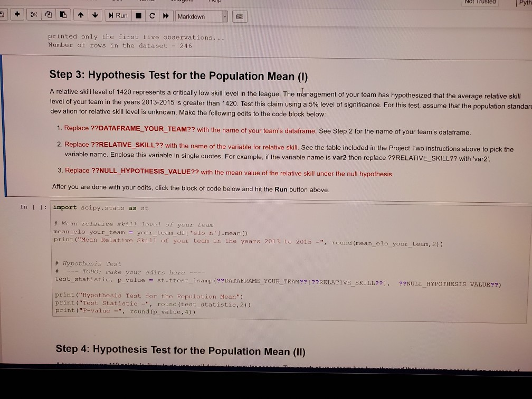Move the selected cell up

click(80, 16)
